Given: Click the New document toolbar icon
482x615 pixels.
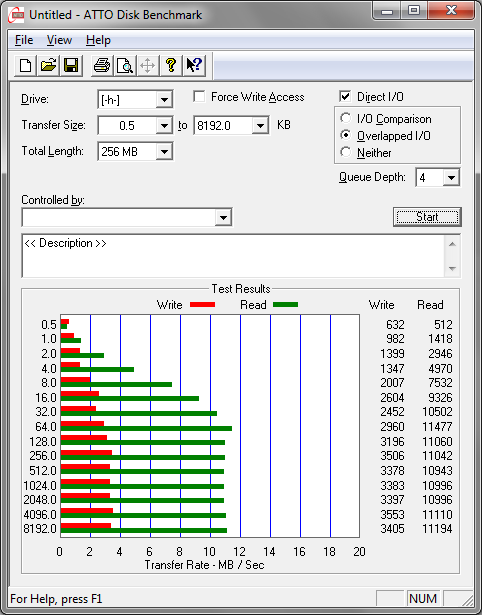Looking at the screenshot, I should (25, 65).
